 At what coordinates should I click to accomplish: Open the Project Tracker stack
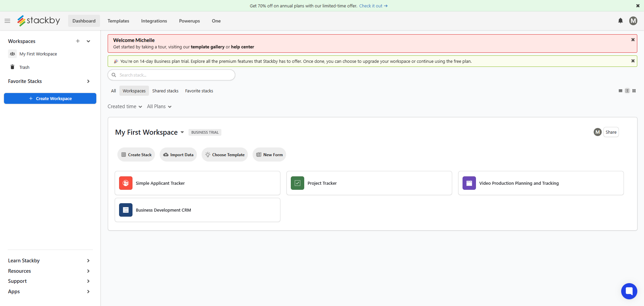pyautogui.click(x=369, y=183)
